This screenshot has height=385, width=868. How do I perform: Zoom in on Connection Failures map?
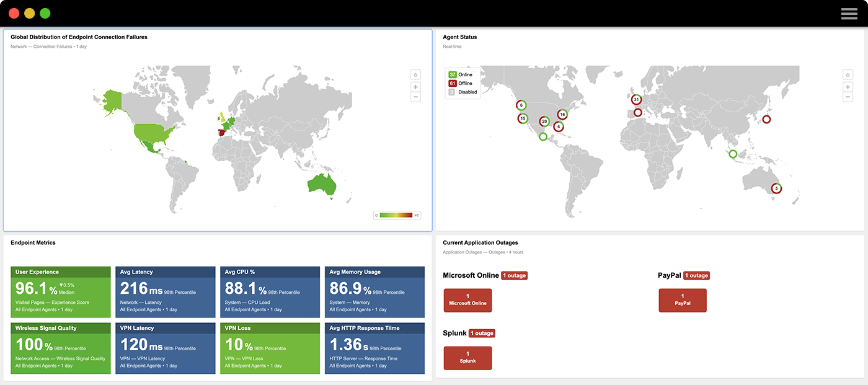coord(415,87)
